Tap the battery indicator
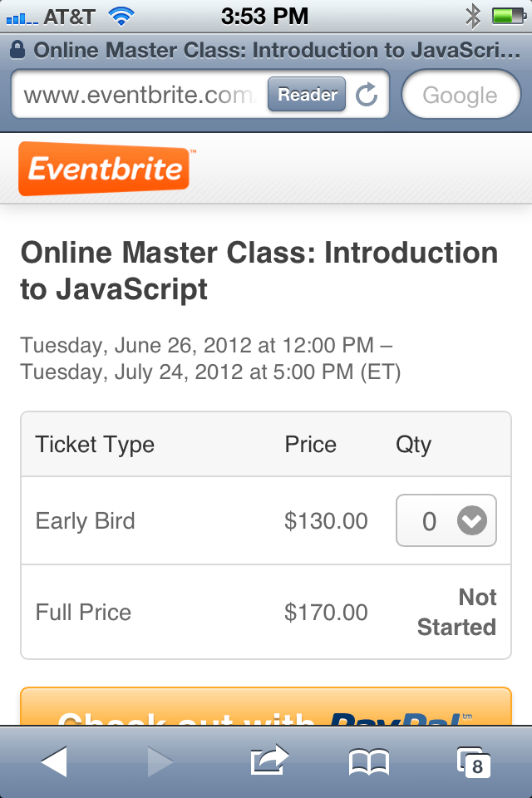 (x=506, y=16)
